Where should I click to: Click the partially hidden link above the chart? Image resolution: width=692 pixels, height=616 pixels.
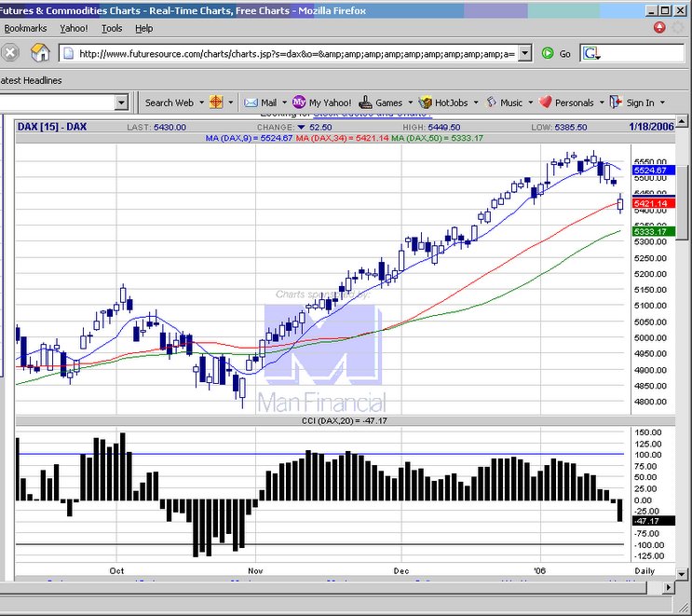[x=372, y=115]
